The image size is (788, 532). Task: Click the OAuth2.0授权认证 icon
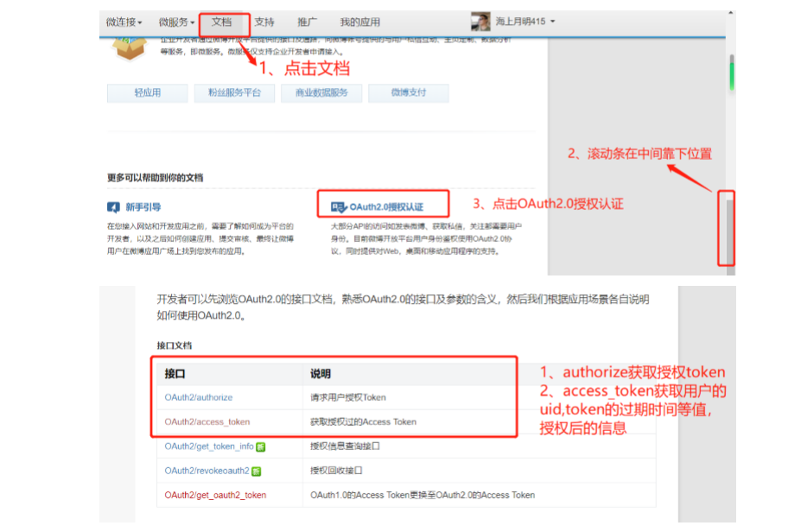(339, 207)
